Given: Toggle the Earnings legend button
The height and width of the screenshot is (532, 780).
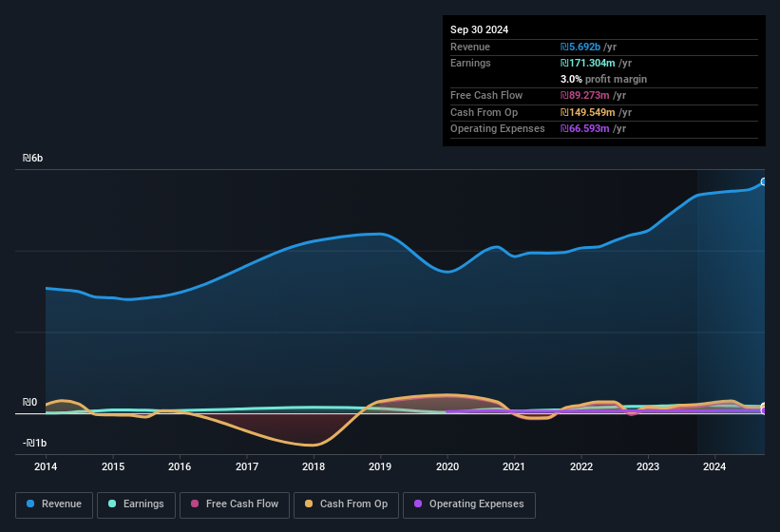Looking at the screenshot, I should [136, 504].
